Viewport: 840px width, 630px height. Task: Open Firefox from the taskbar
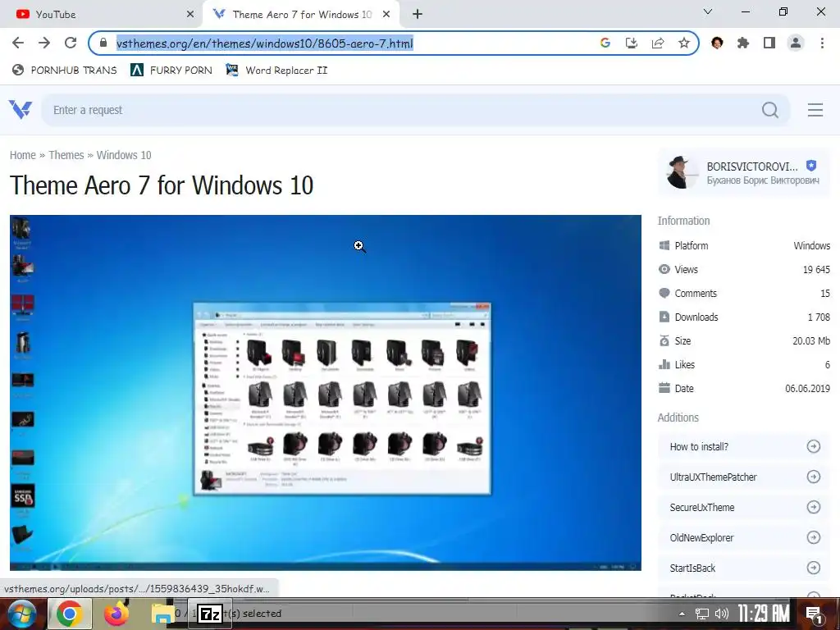click(x=116, y=614)
